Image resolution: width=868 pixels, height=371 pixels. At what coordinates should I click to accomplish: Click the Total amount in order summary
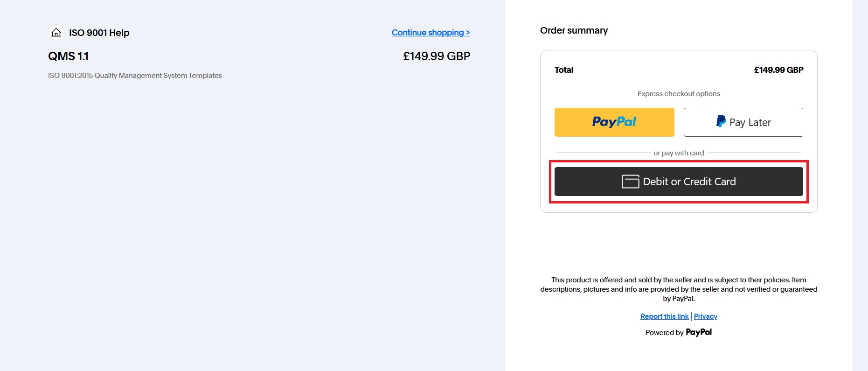(x=778, y=70)
